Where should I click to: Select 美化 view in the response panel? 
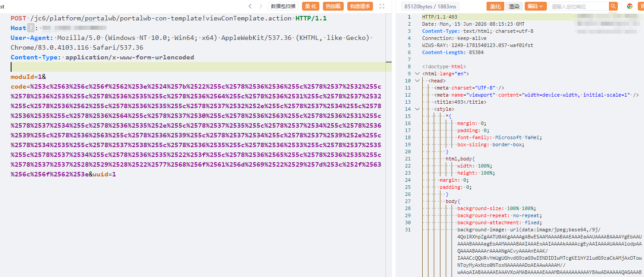coord(495,6)
